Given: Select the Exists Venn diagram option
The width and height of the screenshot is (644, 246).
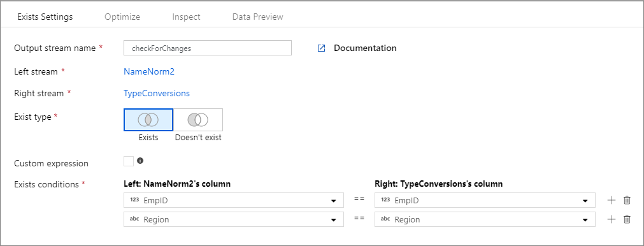Looking at the screenshot, I should point(148,120).
